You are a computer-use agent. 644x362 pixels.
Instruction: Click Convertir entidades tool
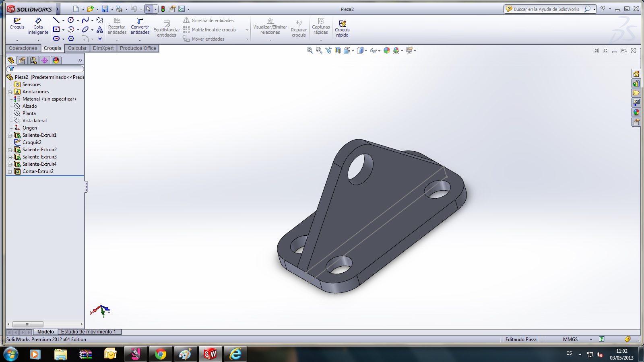140,26
